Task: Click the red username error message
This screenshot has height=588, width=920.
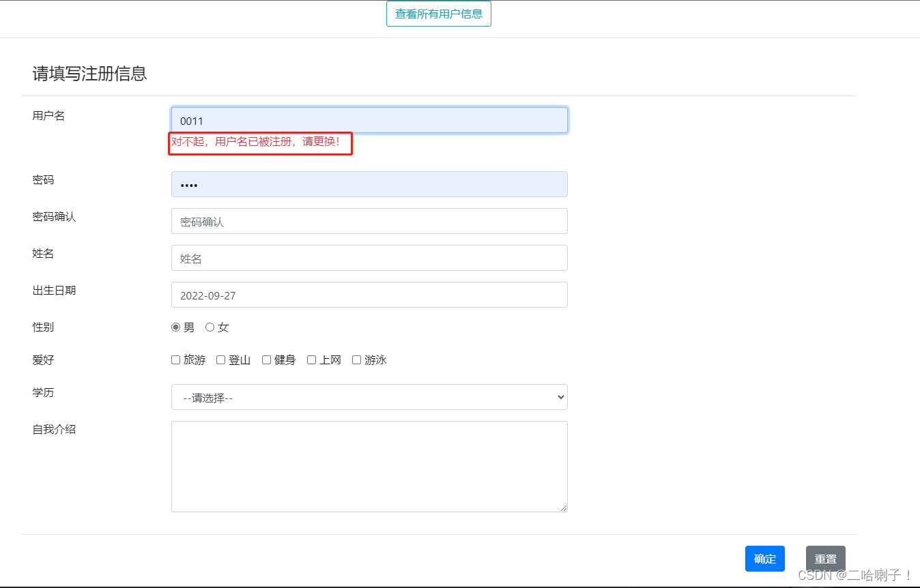Action: tap(260, 144)
